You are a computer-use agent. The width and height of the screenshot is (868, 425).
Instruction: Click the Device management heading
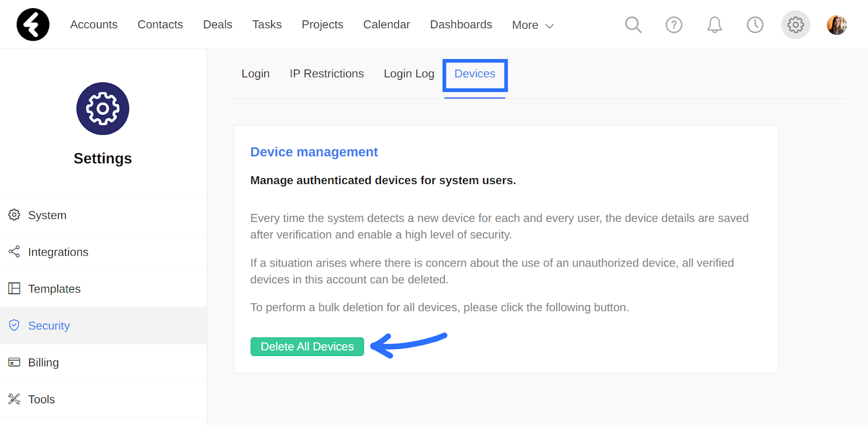pos(314,152)
